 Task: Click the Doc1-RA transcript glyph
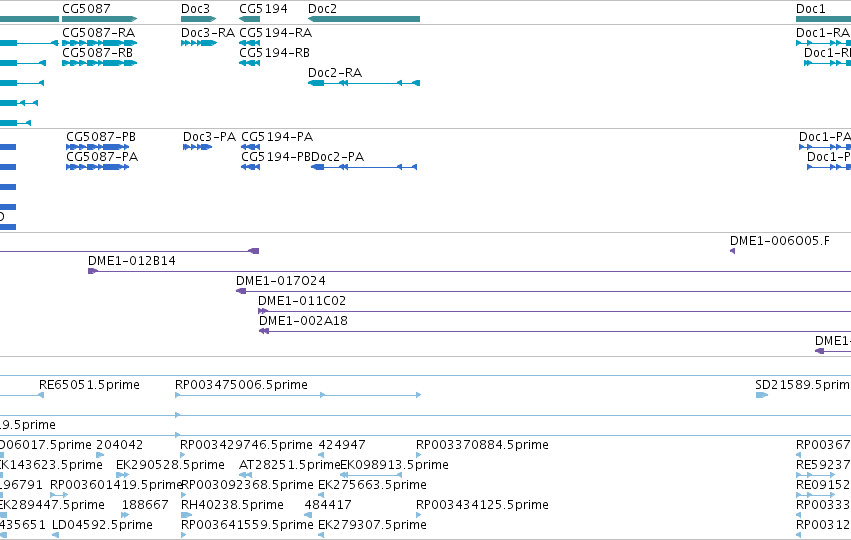(x=823, y=43)
